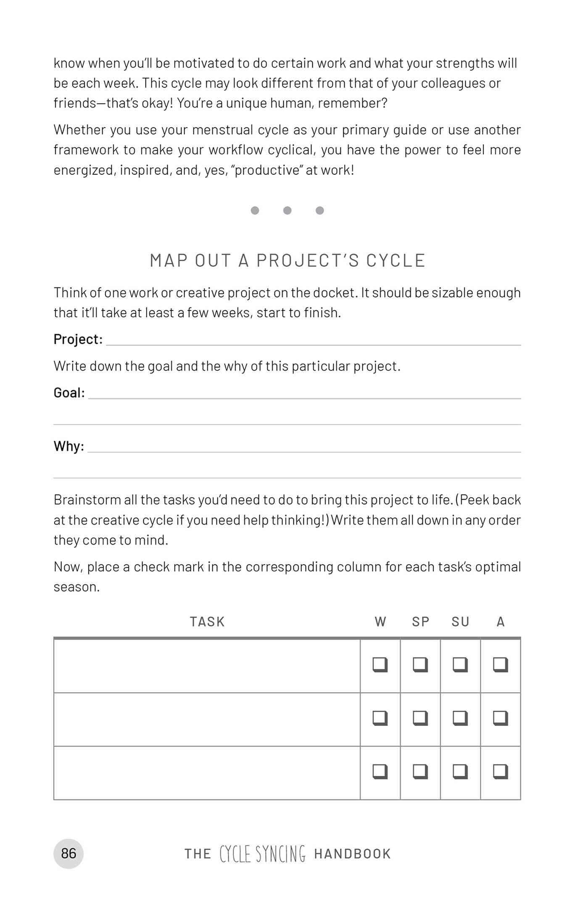Click the middle gray separator dot
Screen dimensions: 588x909
pos(287,211)
